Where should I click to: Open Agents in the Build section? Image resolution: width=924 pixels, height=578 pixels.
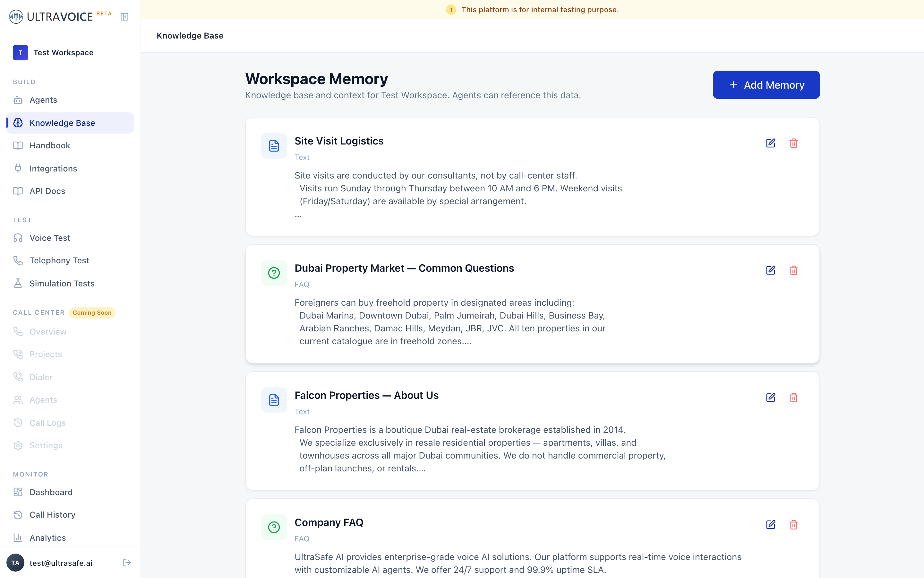[x=70, y=100]
